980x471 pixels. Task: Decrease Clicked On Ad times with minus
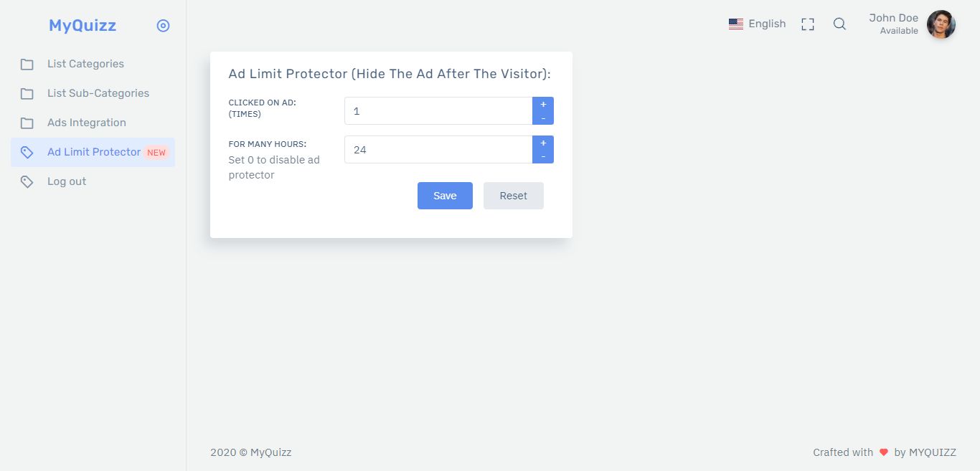pyautogui.click(x=543, y=118)
